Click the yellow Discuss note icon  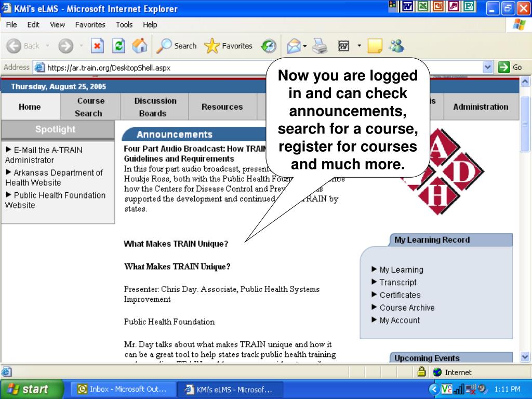click(375, 46)
